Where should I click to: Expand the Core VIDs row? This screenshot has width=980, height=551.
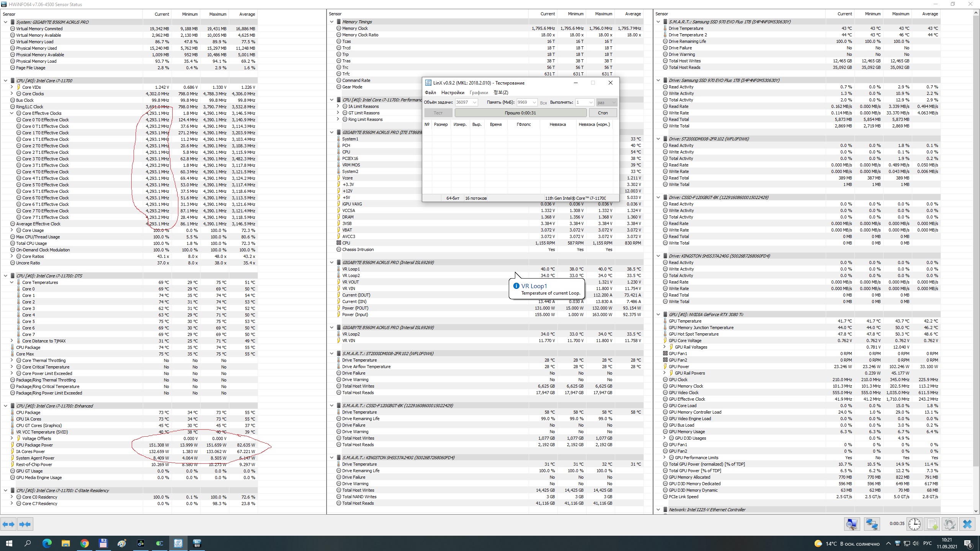point(12,87)
